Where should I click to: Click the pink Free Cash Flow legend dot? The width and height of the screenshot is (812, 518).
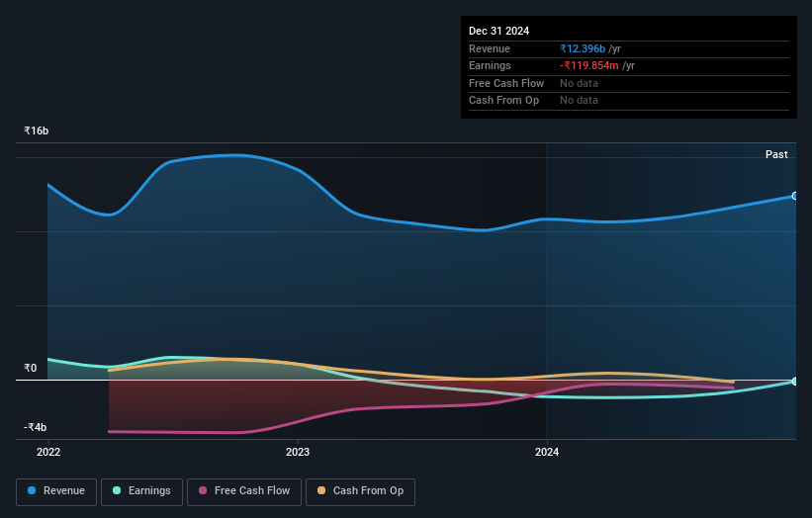pyautogui.click(x=203, y=490)
